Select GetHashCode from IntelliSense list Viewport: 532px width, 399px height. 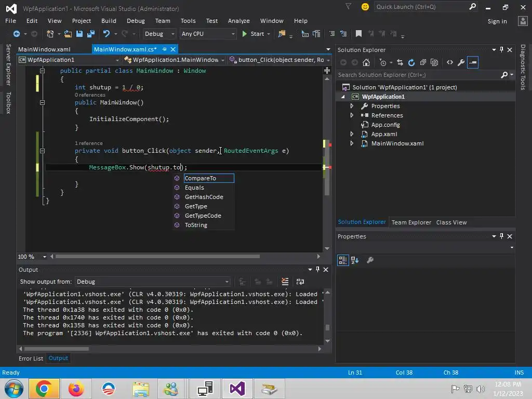tap(204, 197)
